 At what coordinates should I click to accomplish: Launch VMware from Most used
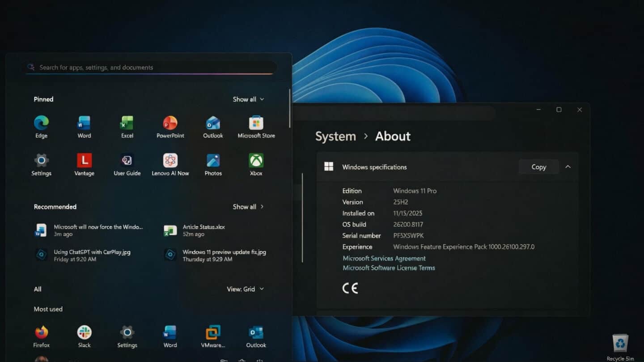(213, 336)
